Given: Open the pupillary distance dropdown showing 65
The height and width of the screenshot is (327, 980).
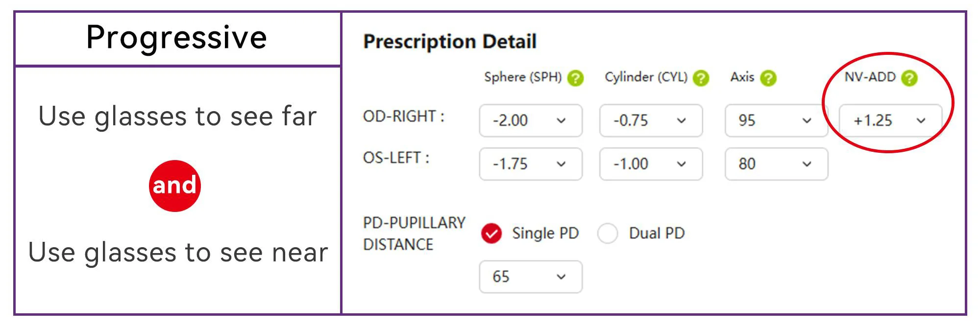Looking at the screenshot, I should tap(531, 277).
